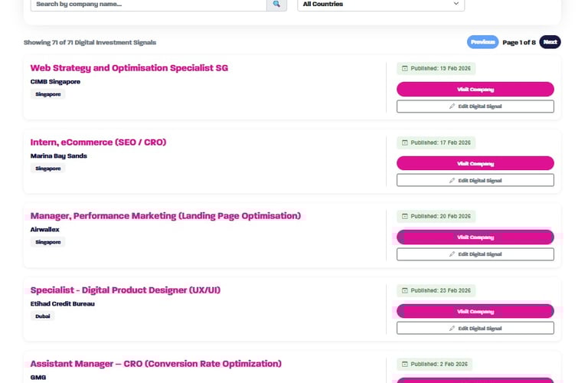Click pencil icon to edit Airwallex digital signal
The width and height of the screenshot is (588, 383).
pyautogui.click(x=452, y=254)
